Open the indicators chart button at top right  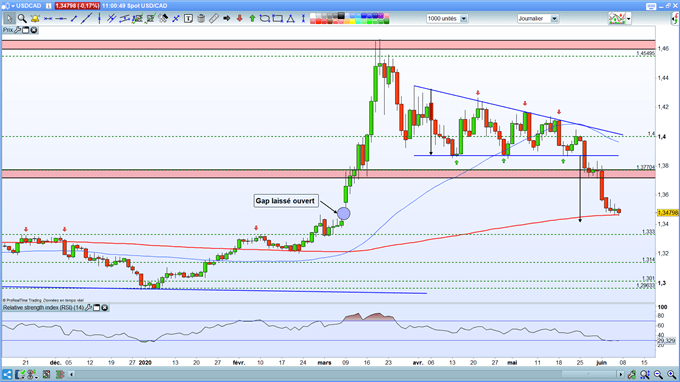click(617, 19)
